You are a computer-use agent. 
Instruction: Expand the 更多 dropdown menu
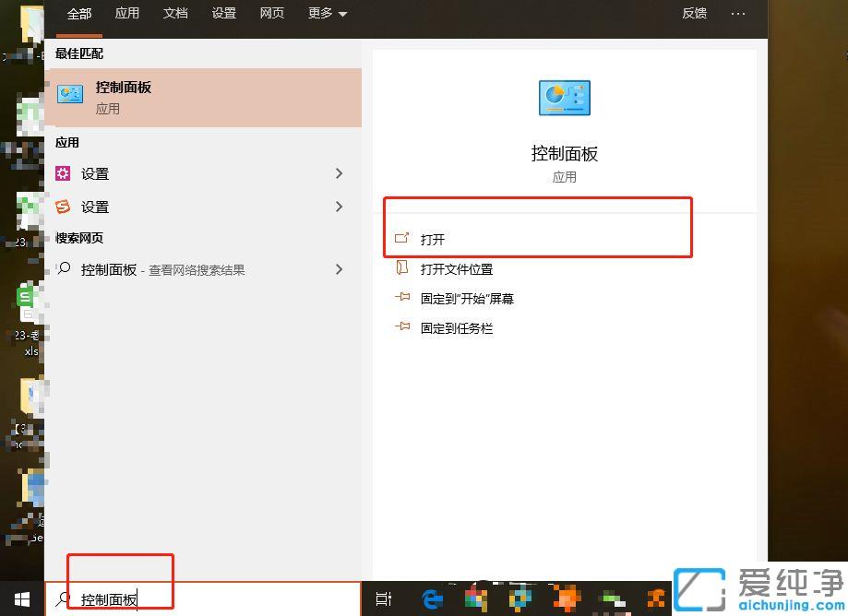pyautogui.click(x=327, y=14)
